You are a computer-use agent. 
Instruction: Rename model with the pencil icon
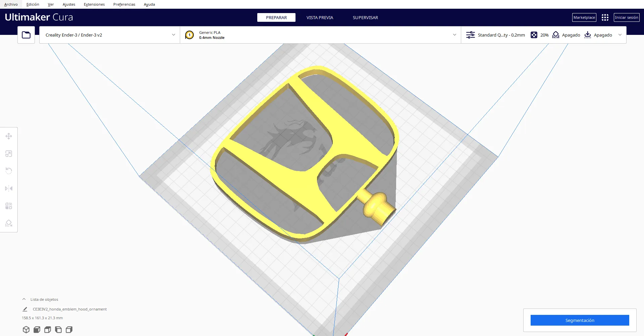click(x=25, y=309)
